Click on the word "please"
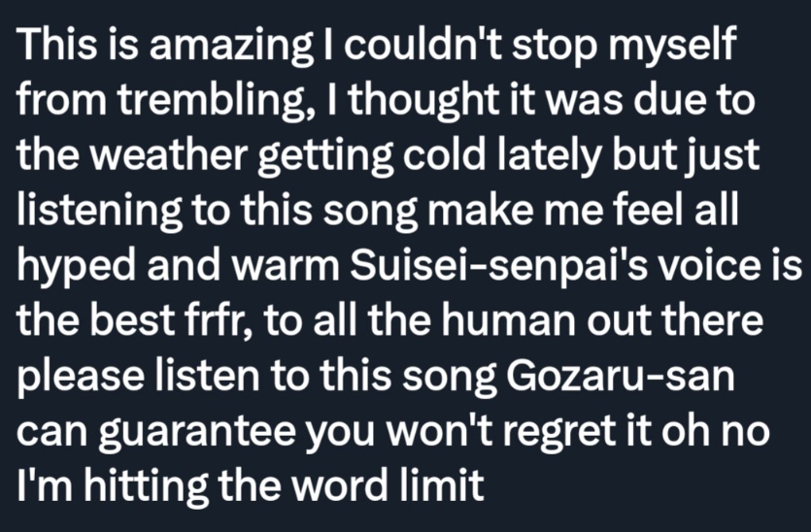Screen dimensions: 811x532 (81, 378)
